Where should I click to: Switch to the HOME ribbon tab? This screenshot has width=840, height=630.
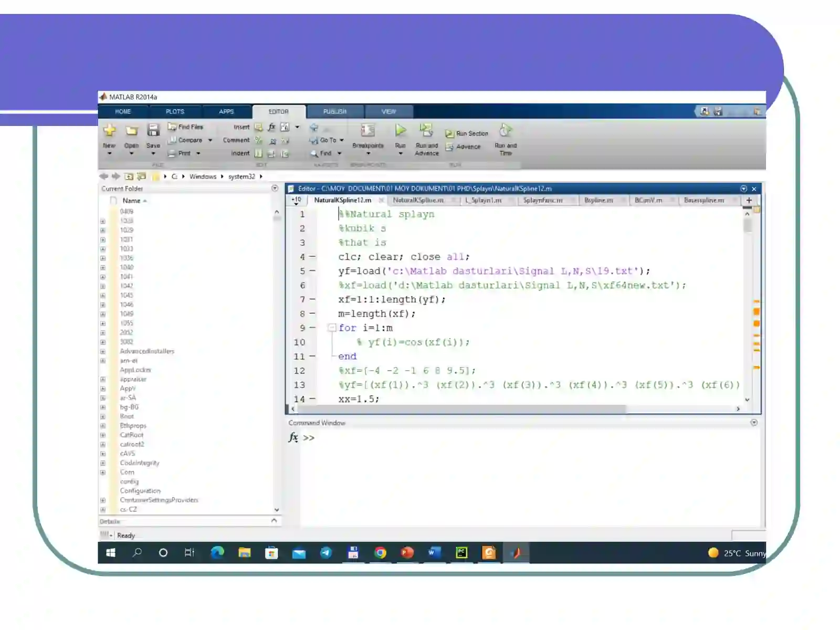123,111
